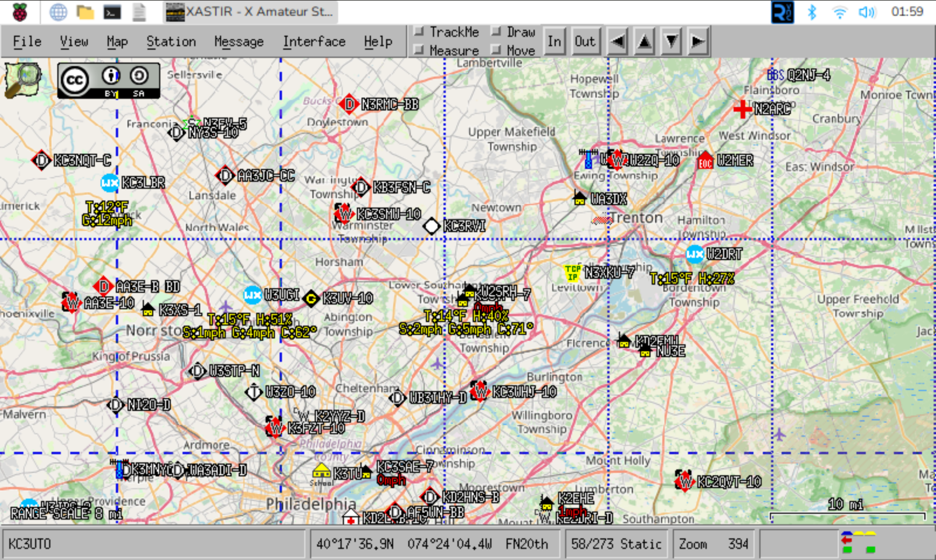Image resolution: width=936 pixels, height=560 pixels.
Task: Open the File menu
Action: 27,42
